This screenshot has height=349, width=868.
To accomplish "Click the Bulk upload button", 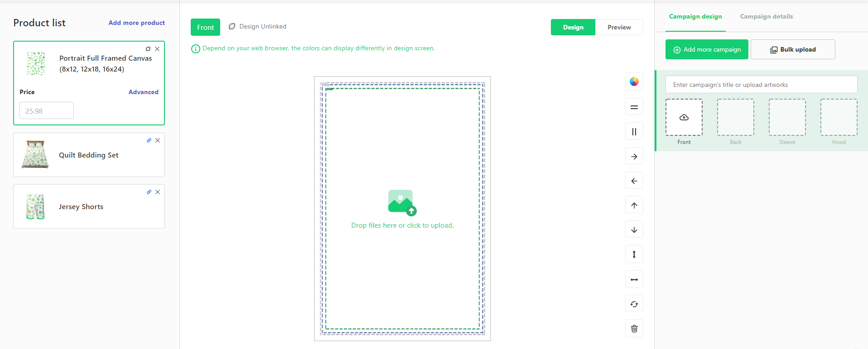I will [x=793, y=49].
